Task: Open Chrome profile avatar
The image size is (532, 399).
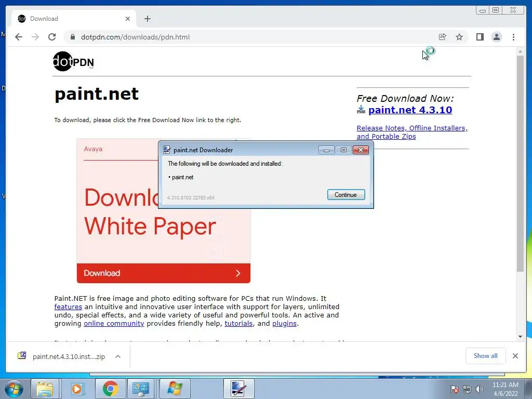Action: pos(496,37)
